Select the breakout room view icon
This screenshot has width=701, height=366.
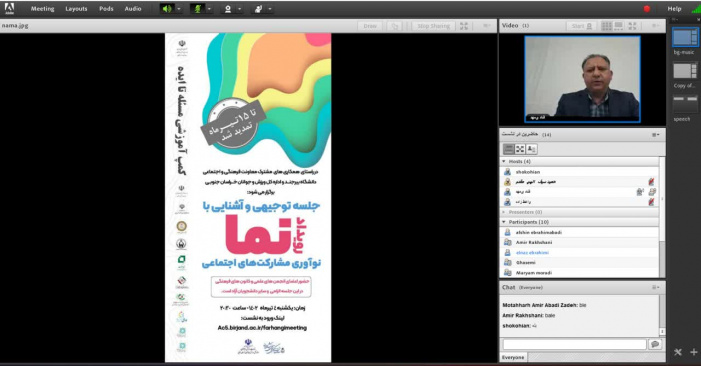point(519,149)
